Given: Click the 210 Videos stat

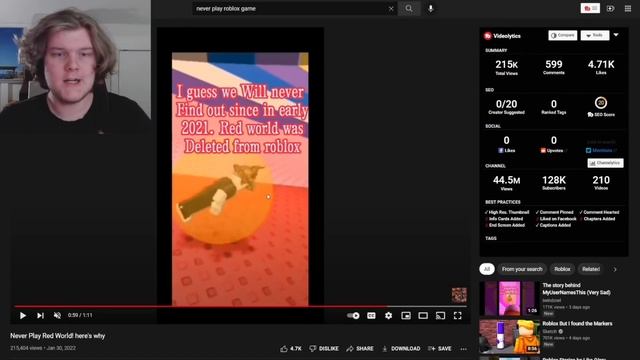Looking at the screenshot, I should (x=601, y=183).
